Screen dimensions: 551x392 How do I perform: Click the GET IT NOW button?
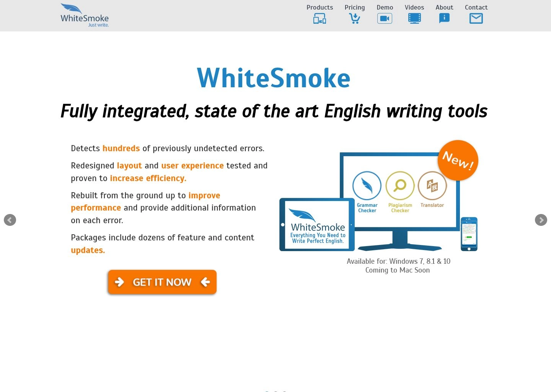click(162, 282)
